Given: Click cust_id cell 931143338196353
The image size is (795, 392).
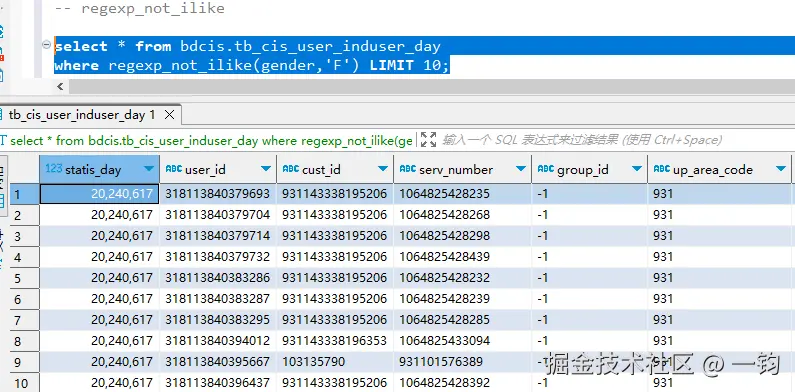Looking at the screenshot, I should [335, 341].
